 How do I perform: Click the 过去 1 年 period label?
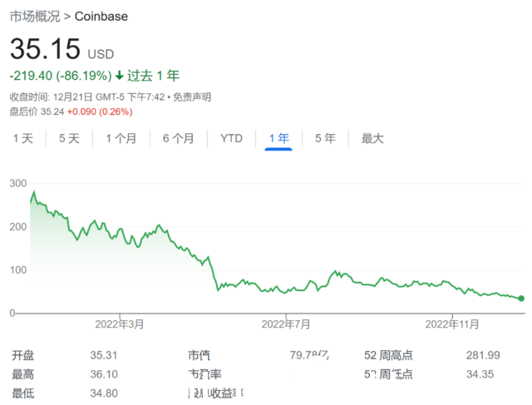(x=153, y=76)
